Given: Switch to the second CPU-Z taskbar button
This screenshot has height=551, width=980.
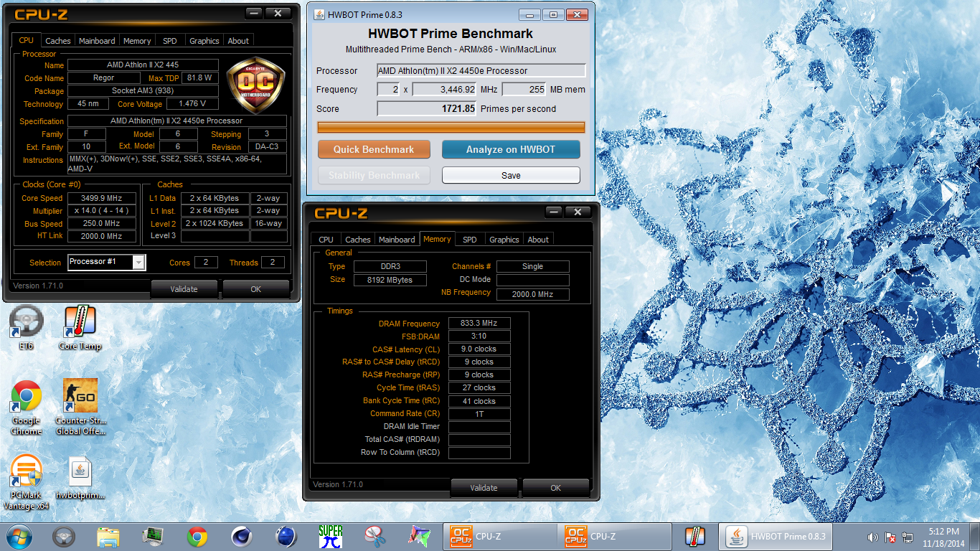Looking at the screenshot, I should (616, 537).
